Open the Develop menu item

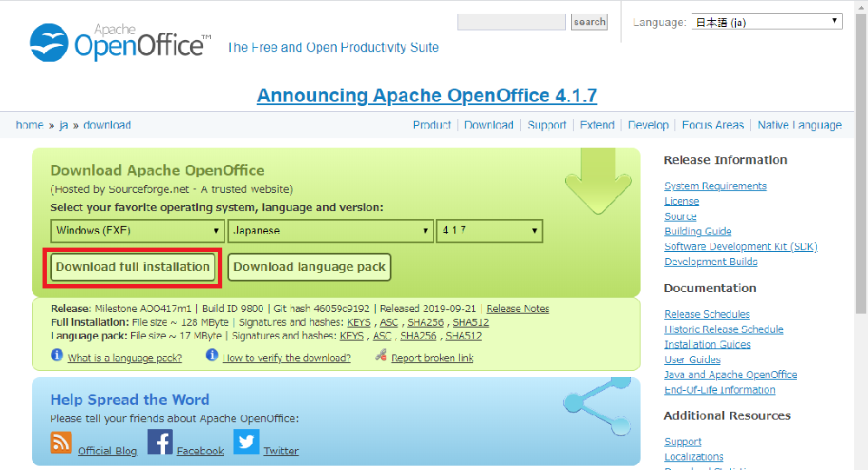click(648, 125)
